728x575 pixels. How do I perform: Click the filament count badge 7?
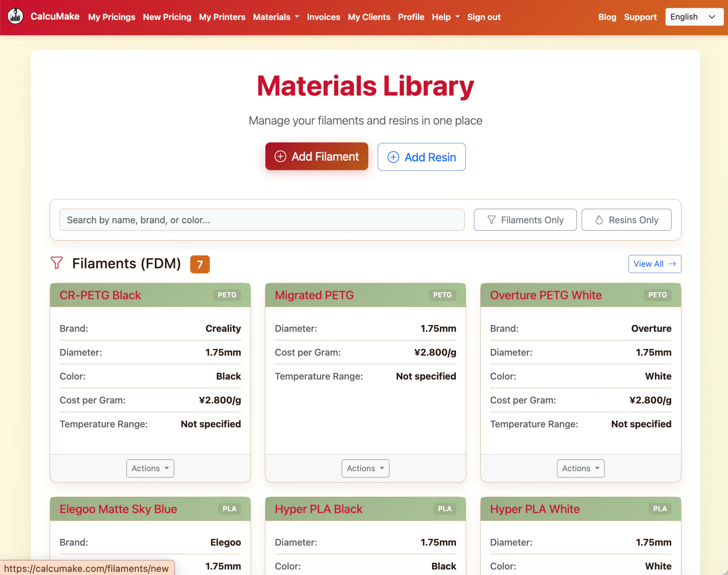[200, 264]
